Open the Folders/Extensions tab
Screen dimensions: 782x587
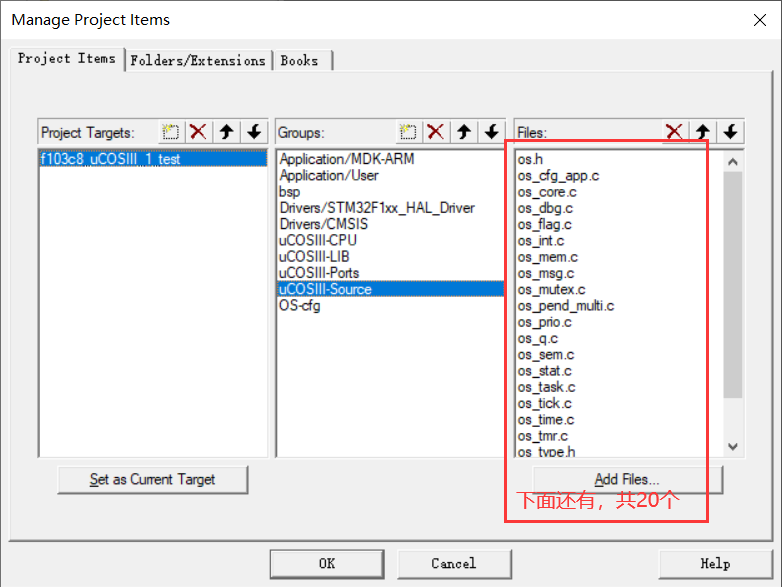198,61
